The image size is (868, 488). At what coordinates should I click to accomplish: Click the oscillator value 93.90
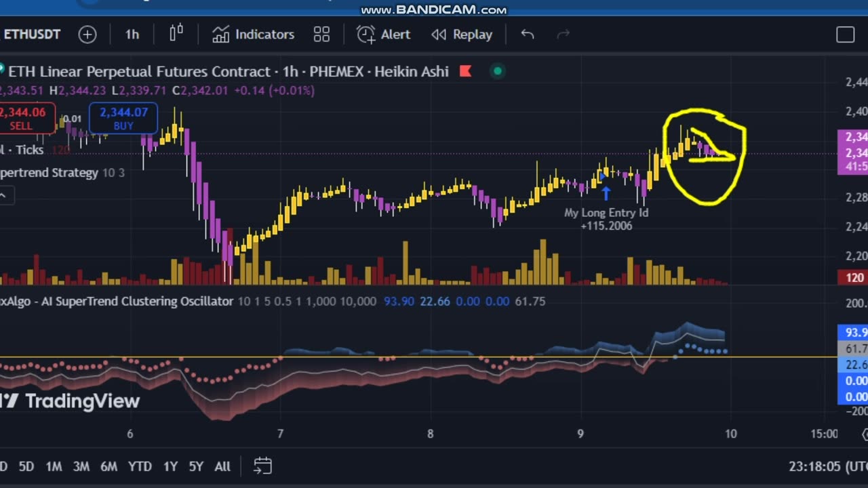399,301
